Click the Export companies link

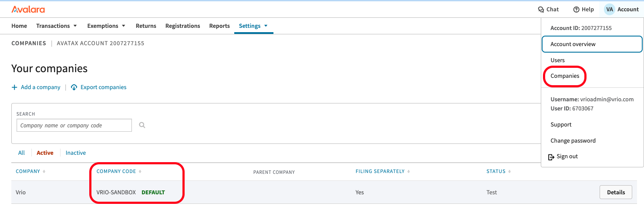(103, 87)
